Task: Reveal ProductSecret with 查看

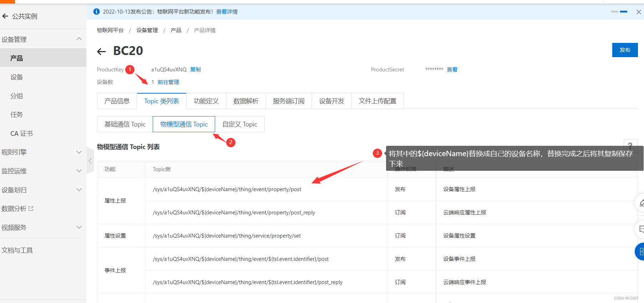Action: [452, 70]
